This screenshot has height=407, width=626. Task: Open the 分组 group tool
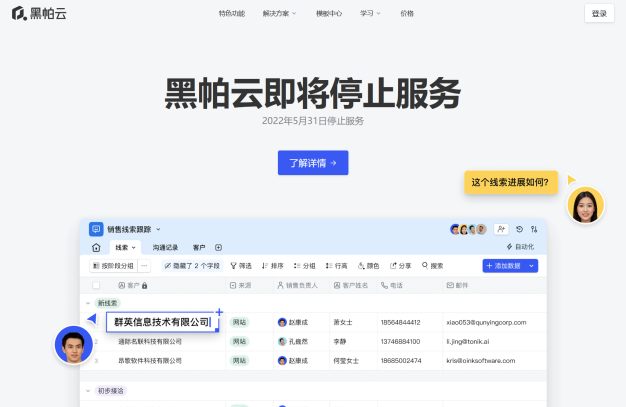point(304,266)
